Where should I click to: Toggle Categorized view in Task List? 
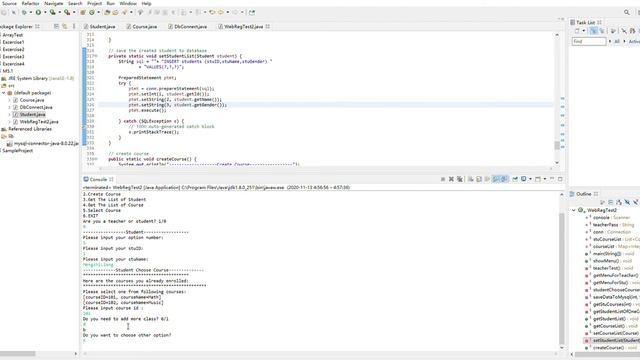593,31
